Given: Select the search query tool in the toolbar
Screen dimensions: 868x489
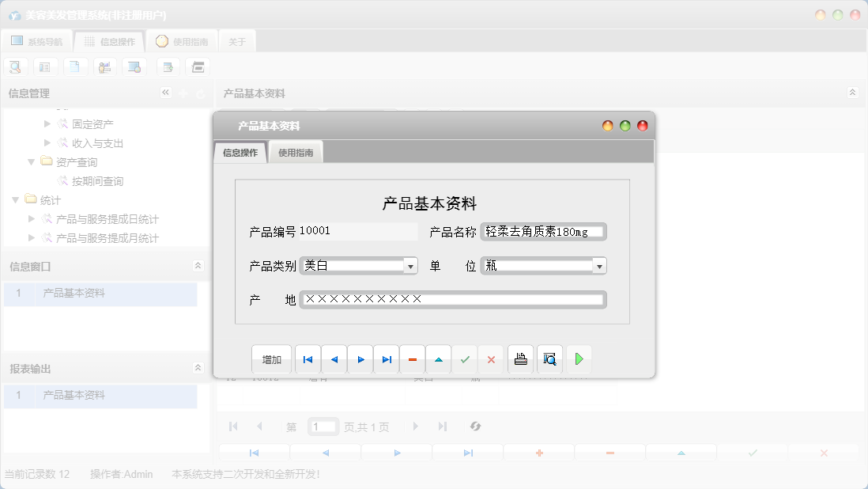Looking at the screenshot, I should pyautogui.click(x=15, y=66).
